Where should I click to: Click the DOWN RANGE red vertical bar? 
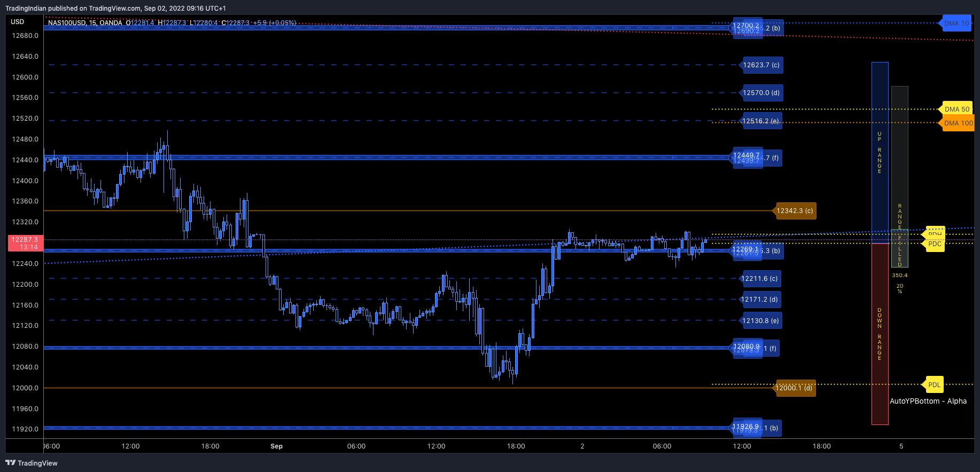click(x=880, y=334)
